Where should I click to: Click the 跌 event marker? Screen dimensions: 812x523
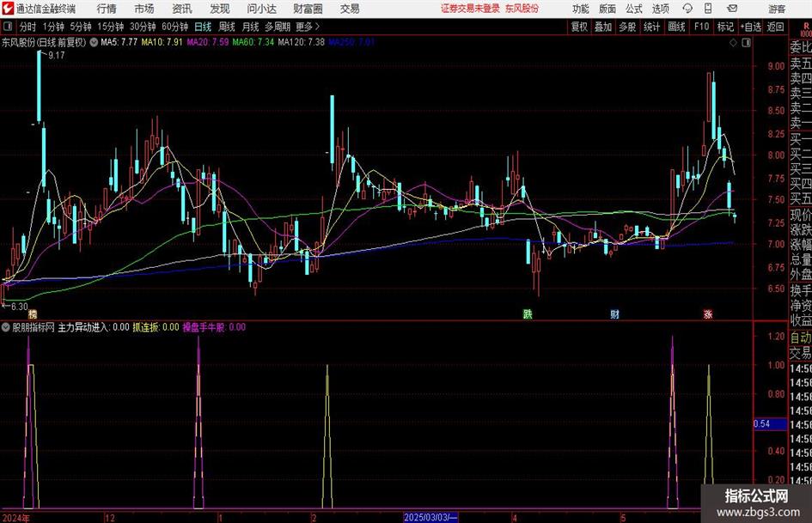click(x=528, y=313)
